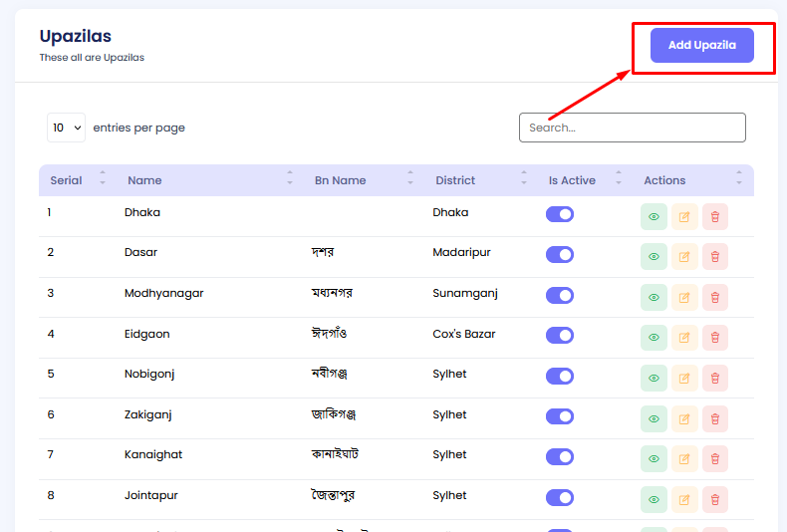Sort by Bn Name column header
787x532 pixels.
point(340,180)
